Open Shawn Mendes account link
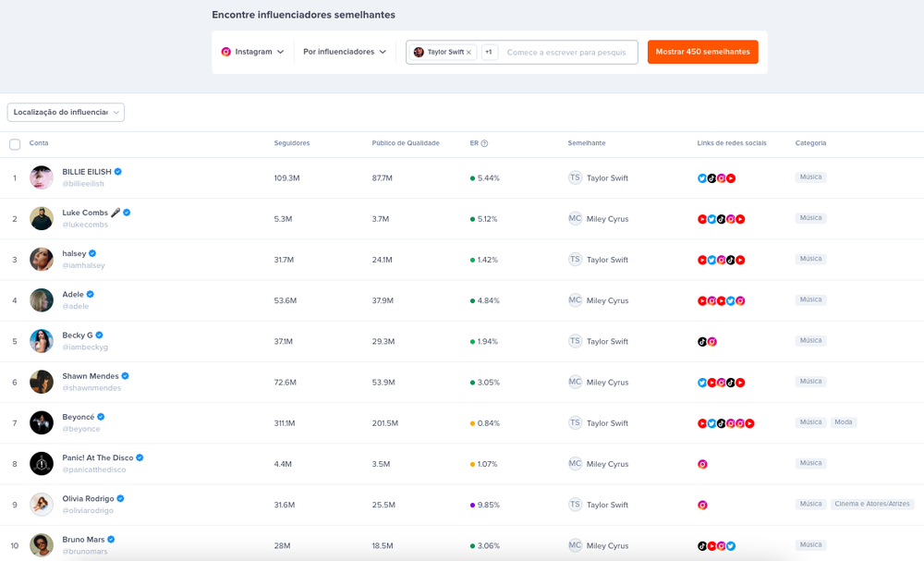Viewport: 924px width, 561px height. point(91,376)
